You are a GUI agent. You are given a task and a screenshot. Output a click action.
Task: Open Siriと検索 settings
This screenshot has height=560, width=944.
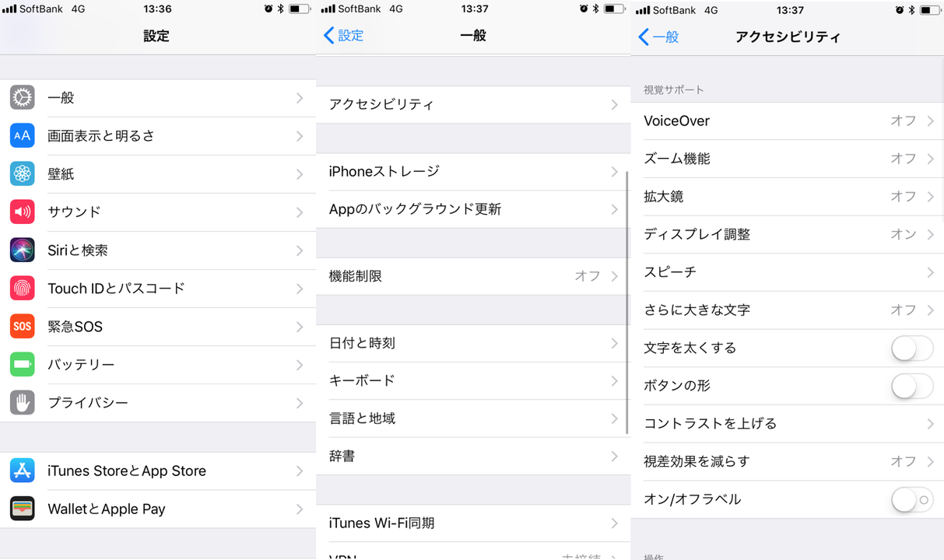(158, 250)
